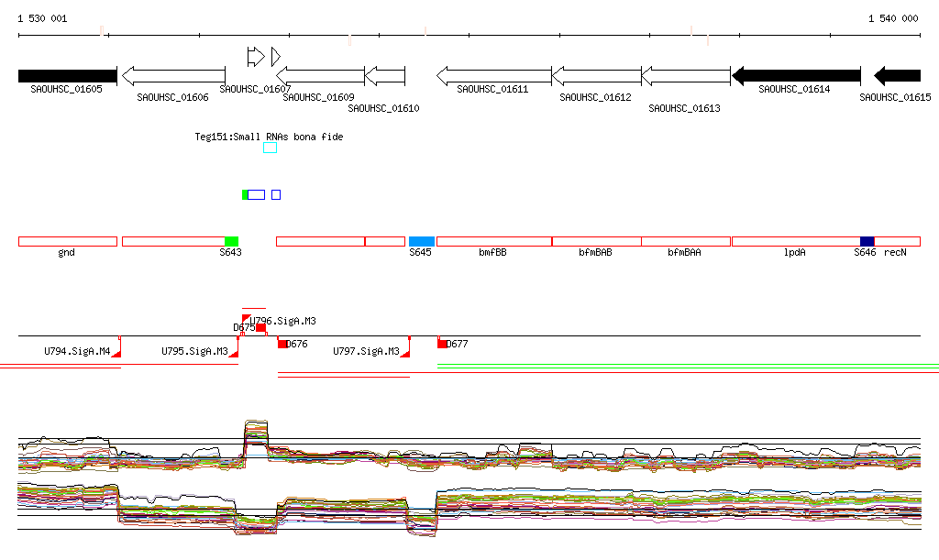Select the lpdA red-outlined segment
939x560 pixels.
tap(794, 241)
